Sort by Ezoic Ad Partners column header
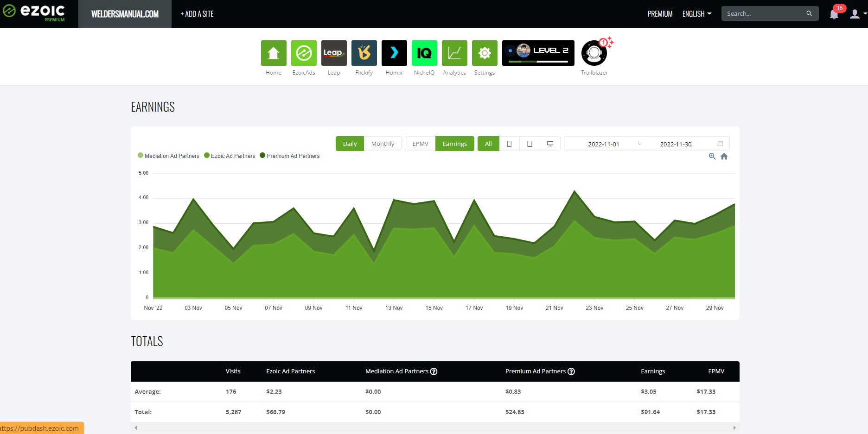Image resolution: width=868 pixels, height=434 pixels. [291, 371]
